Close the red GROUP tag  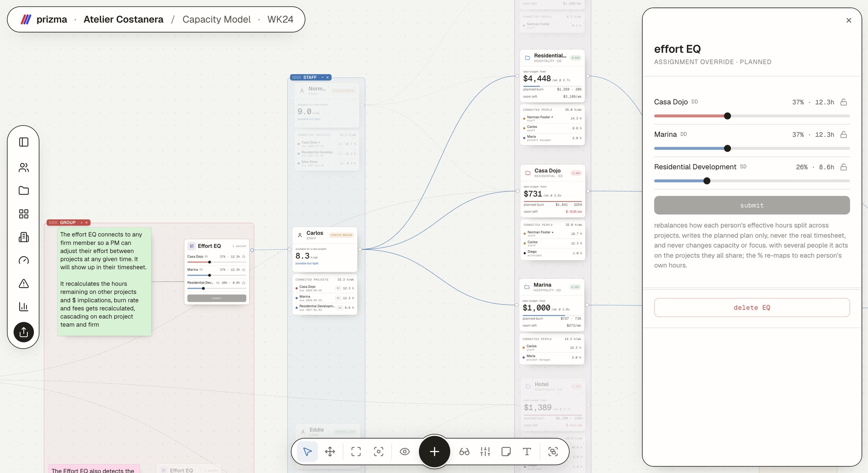click(86, 223)
